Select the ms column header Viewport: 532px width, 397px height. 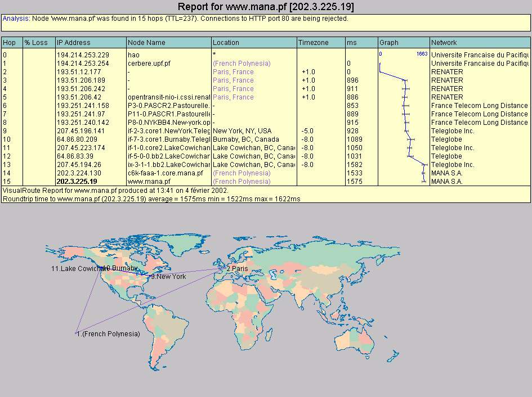pos(352,43)
